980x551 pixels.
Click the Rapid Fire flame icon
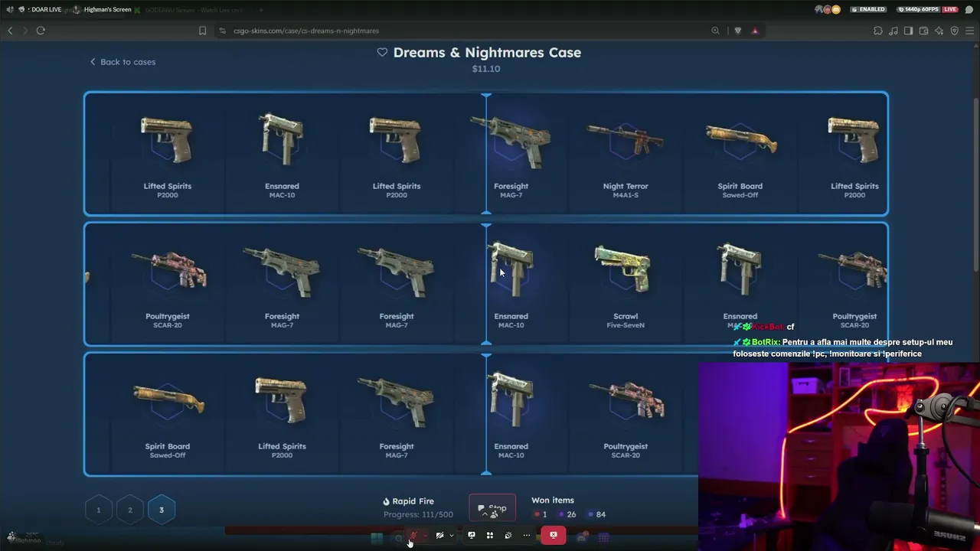coord(387,501)
